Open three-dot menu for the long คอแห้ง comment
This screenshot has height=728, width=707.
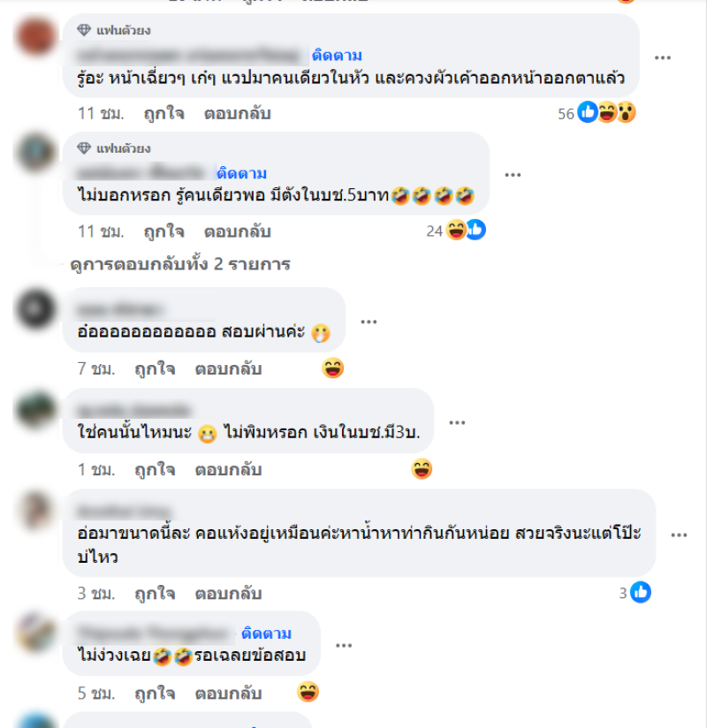[x=679, y=535]
